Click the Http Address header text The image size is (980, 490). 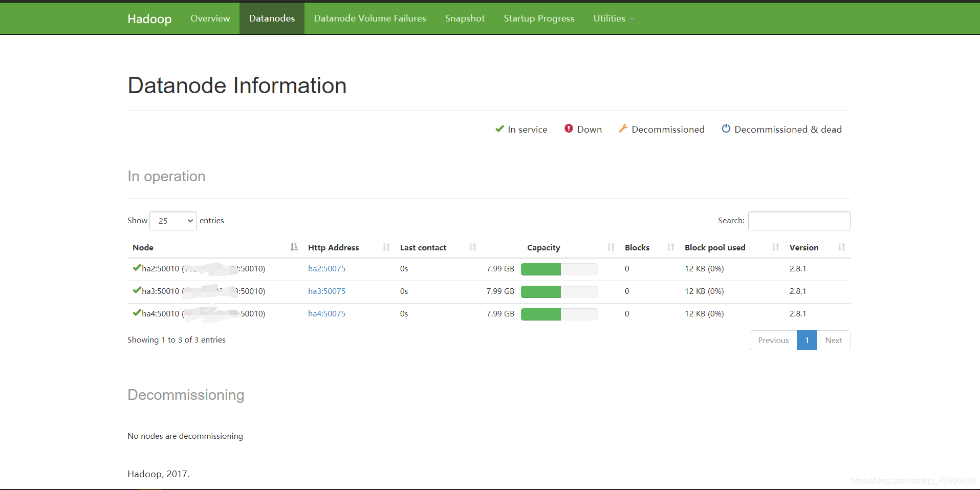click(334, 248)
